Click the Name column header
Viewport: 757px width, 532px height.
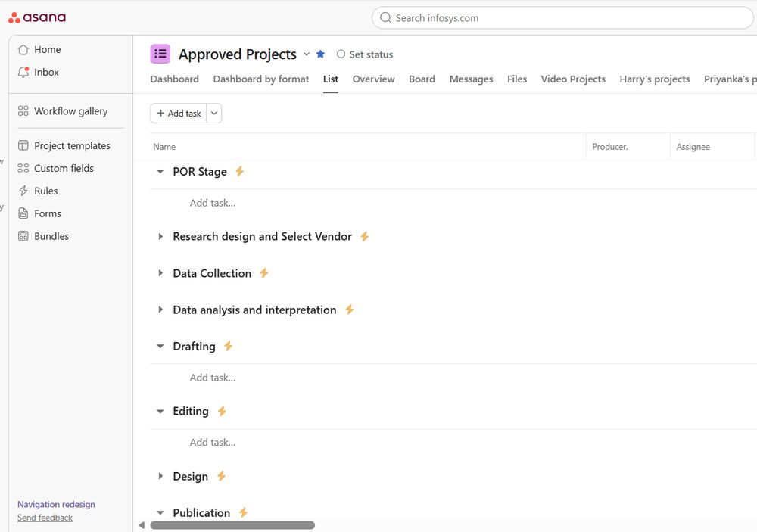pyautogui.click(x=164, y=147)
